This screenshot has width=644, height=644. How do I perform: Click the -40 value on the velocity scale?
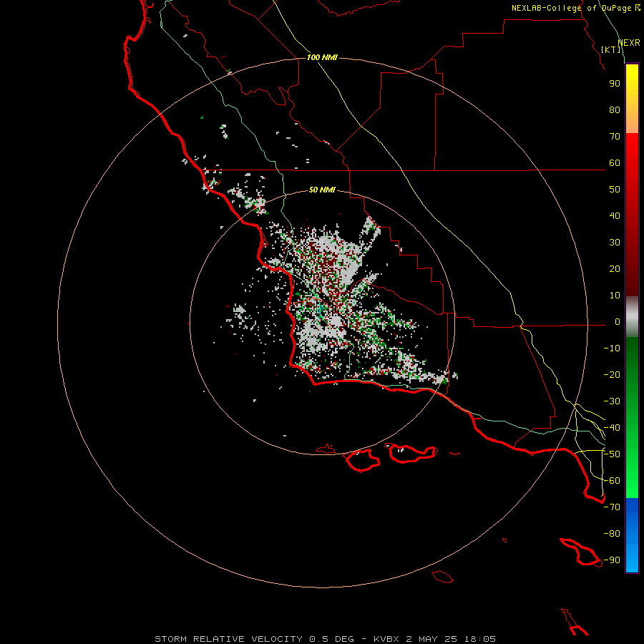(x=612, y=428)
